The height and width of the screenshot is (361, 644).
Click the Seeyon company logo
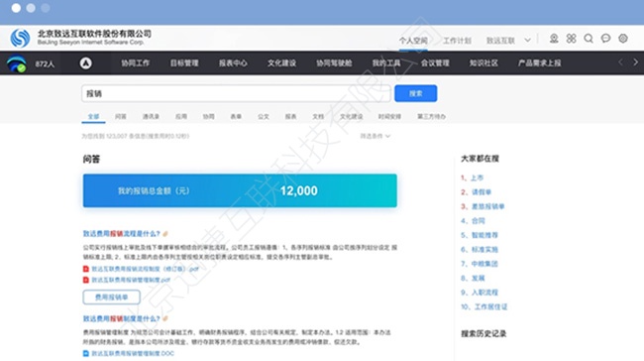[x=20, y=38]
